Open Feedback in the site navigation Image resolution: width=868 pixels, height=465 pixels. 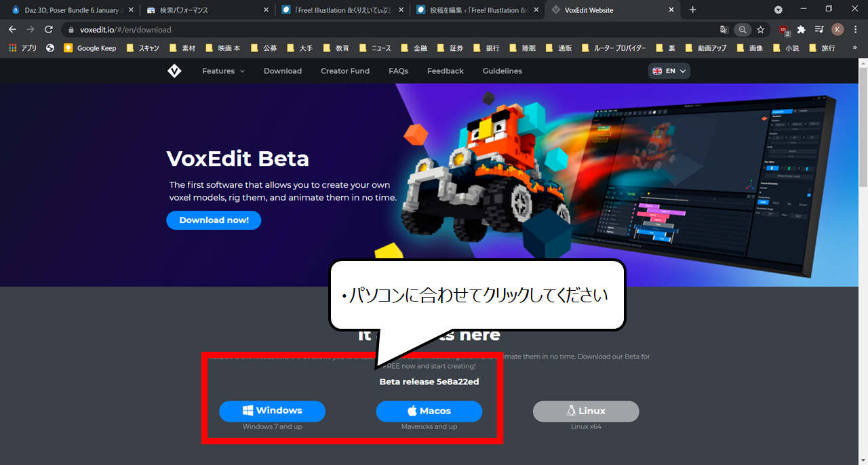[446, 71]
